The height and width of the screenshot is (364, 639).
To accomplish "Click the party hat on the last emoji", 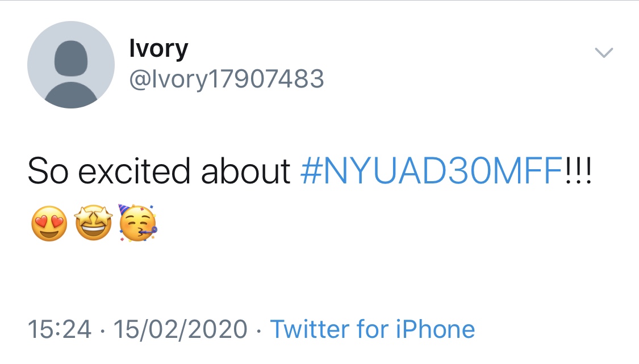I will pyautogui.click(x=124, y=210).
